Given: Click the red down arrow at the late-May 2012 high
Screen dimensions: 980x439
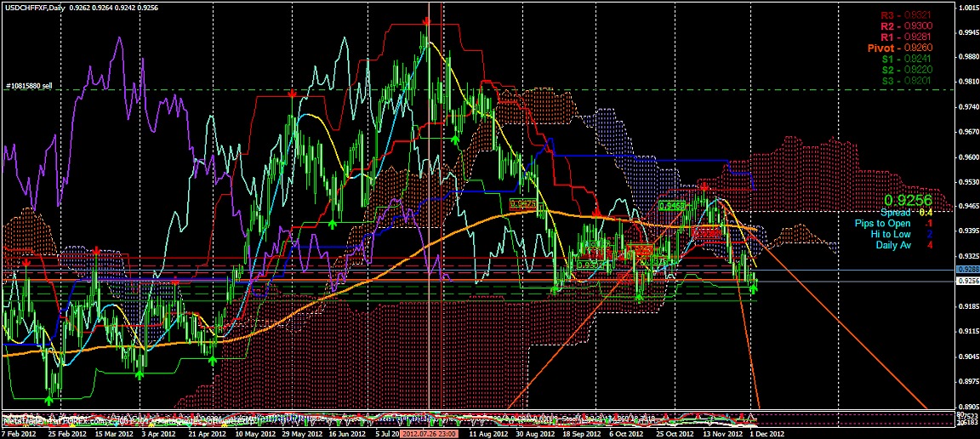Looking at the screenshot, I should 292,94.
